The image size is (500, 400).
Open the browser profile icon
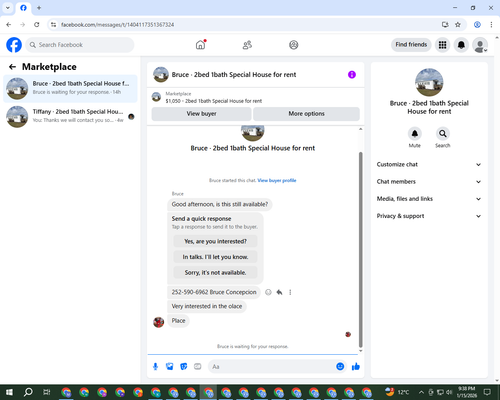point(477,25)
